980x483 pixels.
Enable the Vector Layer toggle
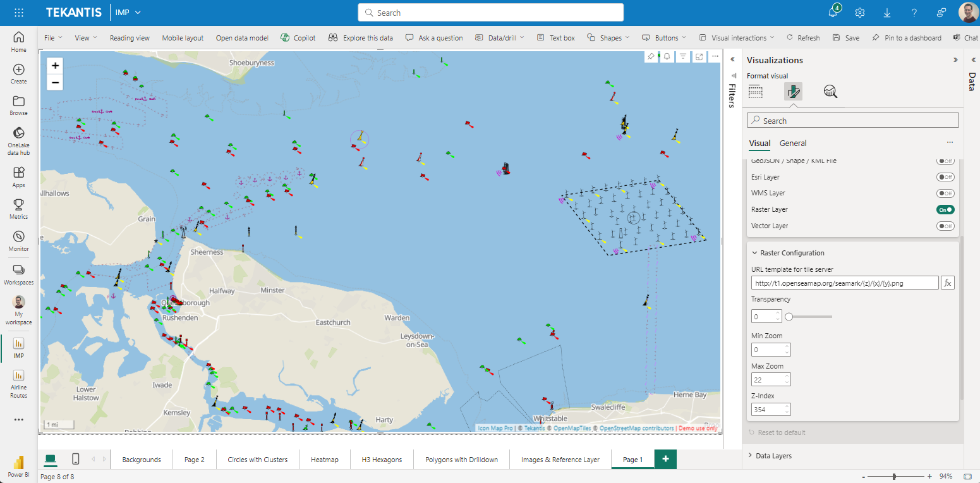pyautogui.click(x=945, y=226)
